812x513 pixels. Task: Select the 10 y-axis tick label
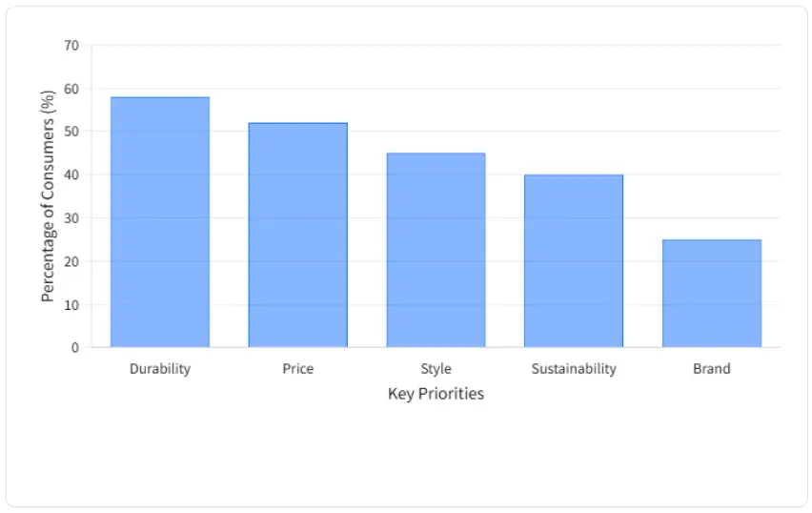point(72,305)
